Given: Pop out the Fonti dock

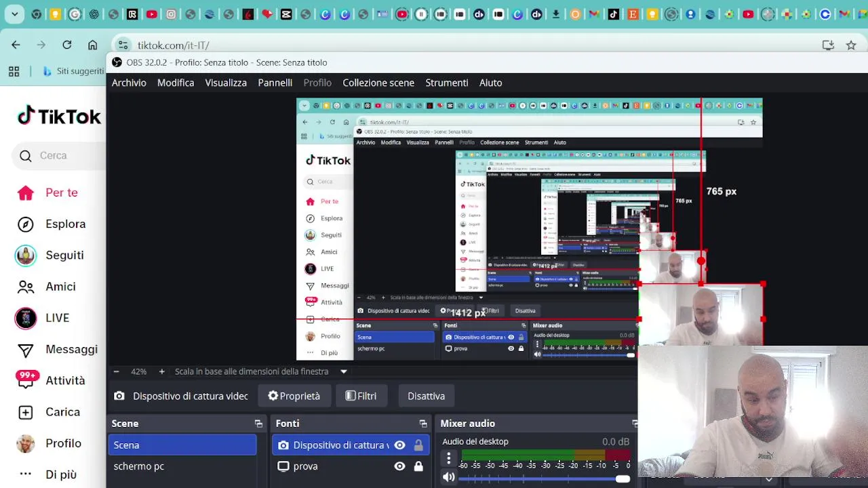Looking at the screenshot, I should 423,424.
